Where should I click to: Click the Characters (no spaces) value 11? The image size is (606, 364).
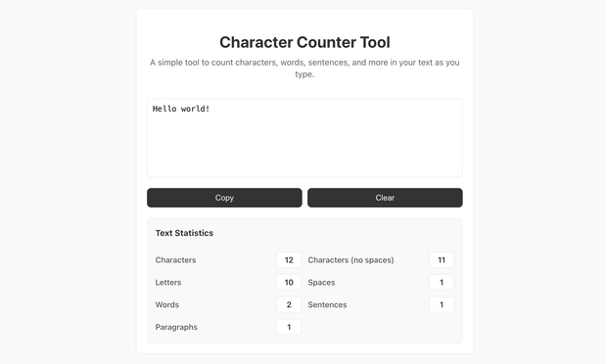442,259
